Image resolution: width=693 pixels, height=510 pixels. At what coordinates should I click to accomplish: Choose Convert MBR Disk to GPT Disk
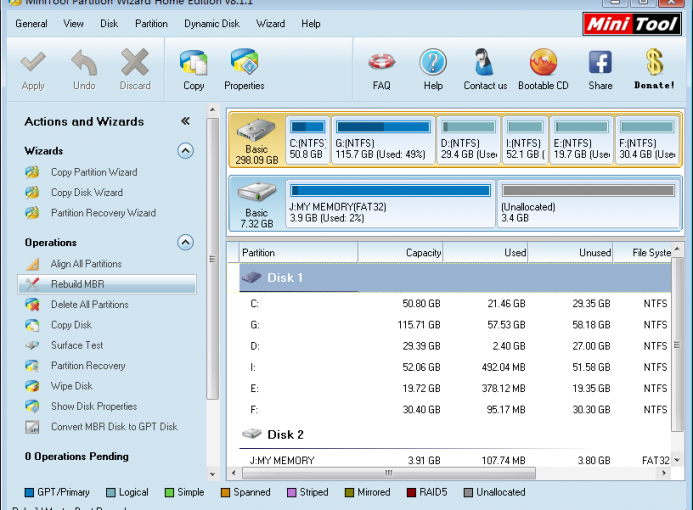pyautogui.click(x=102, y=426)
